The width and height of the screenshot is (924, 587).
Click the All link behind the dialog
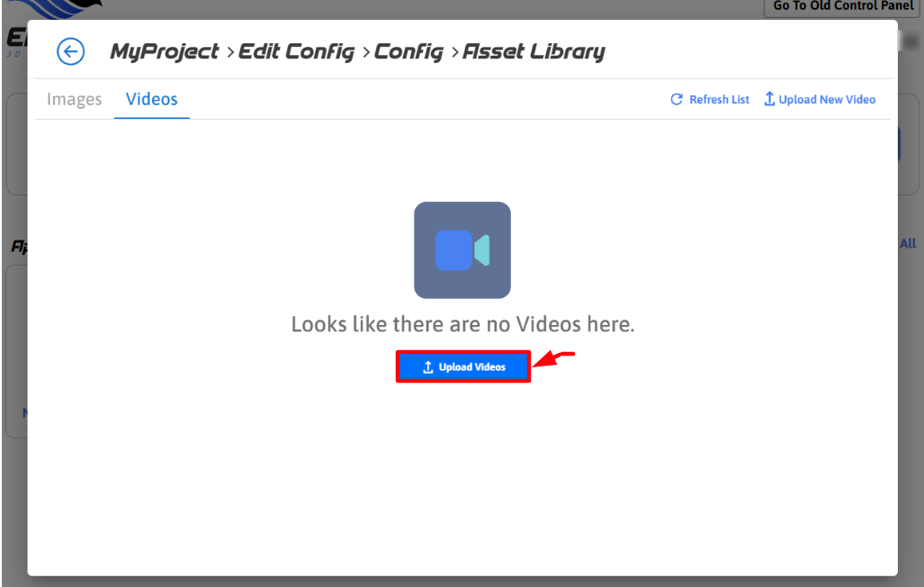908,244
